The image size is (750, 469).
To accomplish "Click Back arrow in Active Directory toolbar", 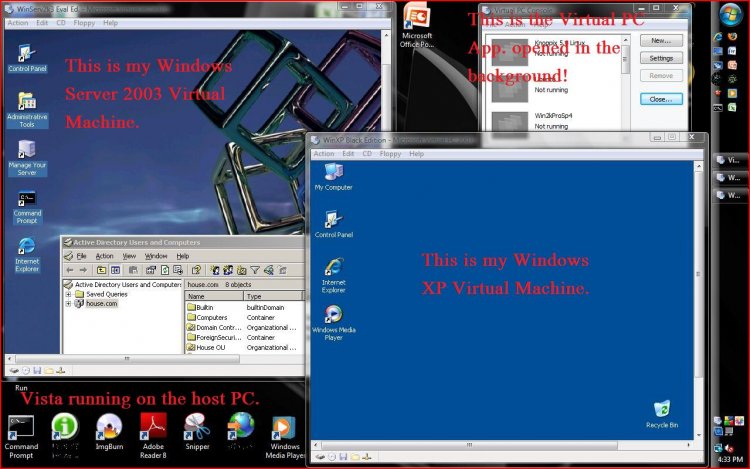I will pyautogui.click(x=70, y=270).
